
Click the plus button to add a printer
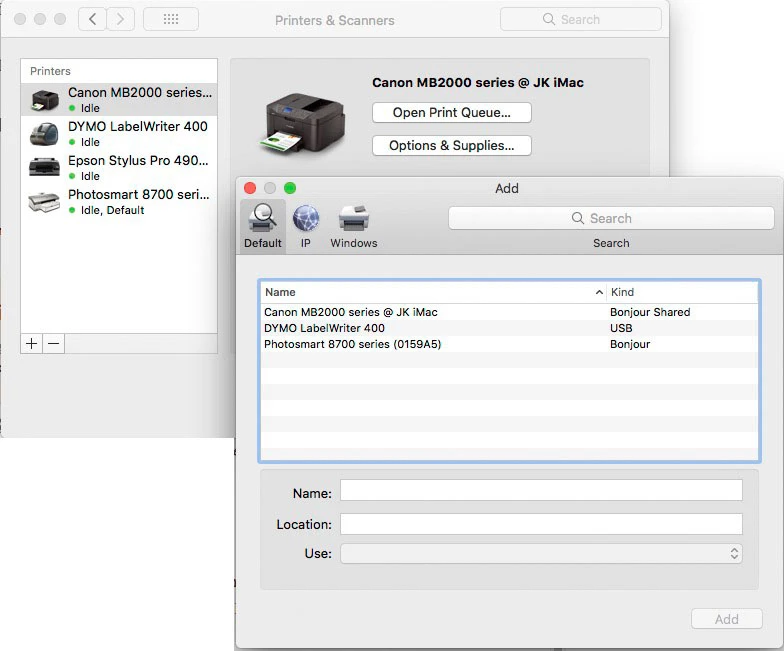pyautogui.click(x=32, y=344)
